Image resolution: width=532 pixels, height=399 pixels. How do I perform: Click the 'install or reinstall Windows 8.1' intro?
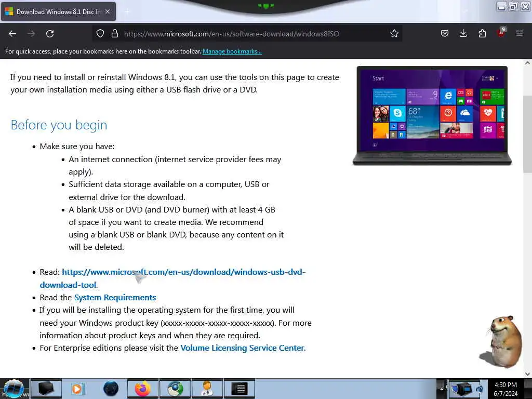pos(175,84)
